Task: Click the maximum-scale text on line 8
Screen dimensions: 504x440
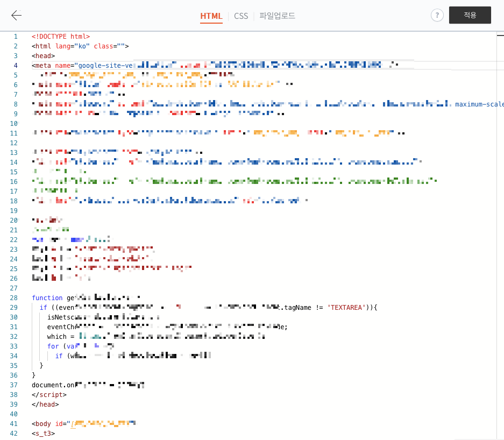Action: (x=479, y=104)
